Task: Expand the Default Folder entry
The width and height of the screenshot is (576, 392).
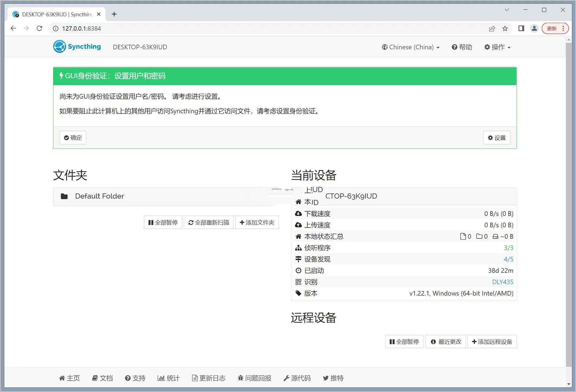Action: tap(100, 196)
